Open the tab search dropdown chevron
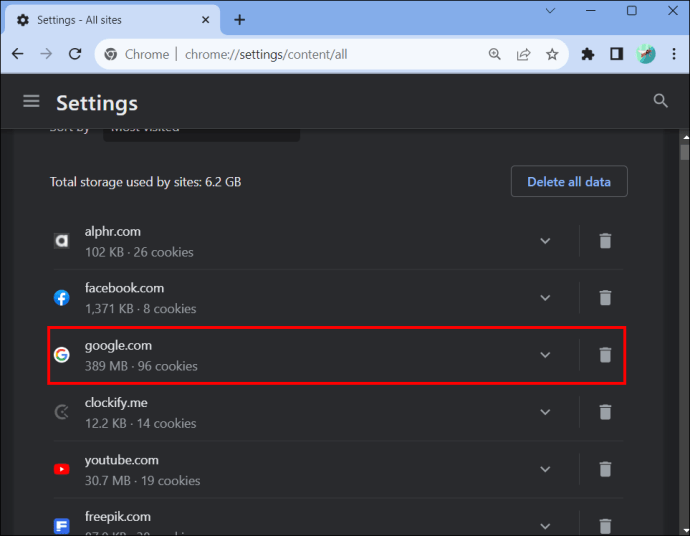 tap(550, 11)
